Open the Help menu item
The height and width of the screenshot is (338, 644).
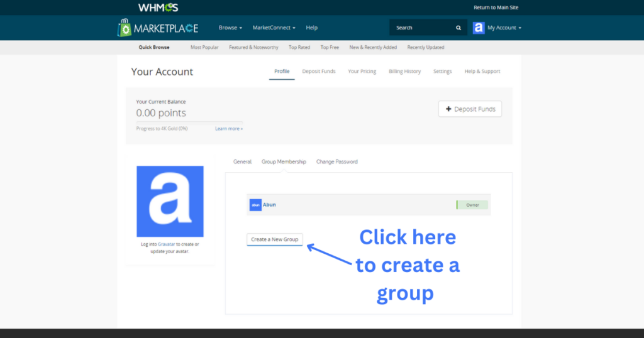312,28
